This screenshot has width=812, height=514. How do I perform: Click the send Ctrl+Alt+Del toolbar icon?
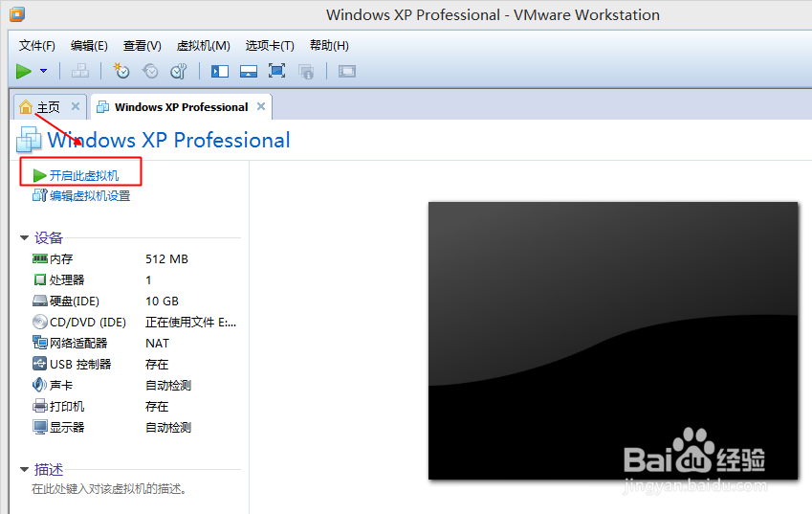[x=79, y=71]
